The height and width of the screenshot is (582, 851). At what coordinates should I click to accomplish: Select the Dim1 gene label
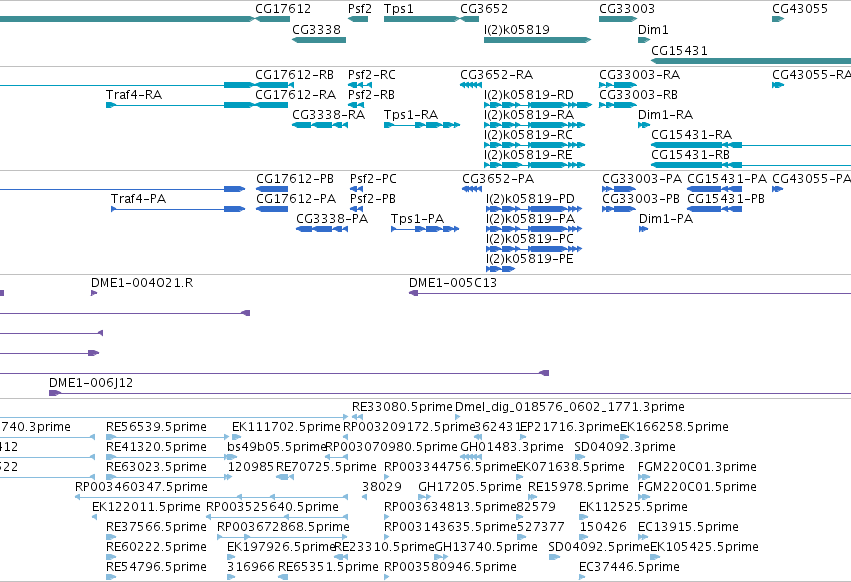pyautogui.click(x=653, y=30)
